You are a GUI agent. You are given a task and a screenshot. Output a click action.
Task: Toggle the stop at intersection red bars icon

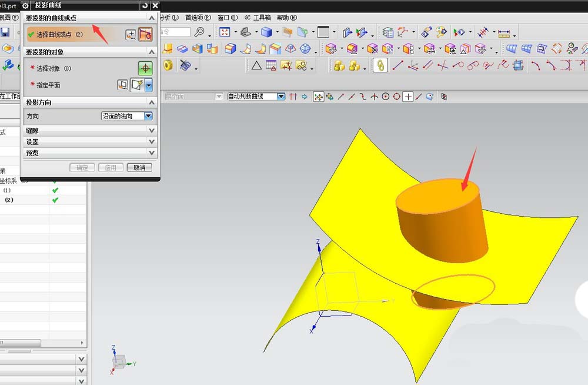click(x=293, y=97)
